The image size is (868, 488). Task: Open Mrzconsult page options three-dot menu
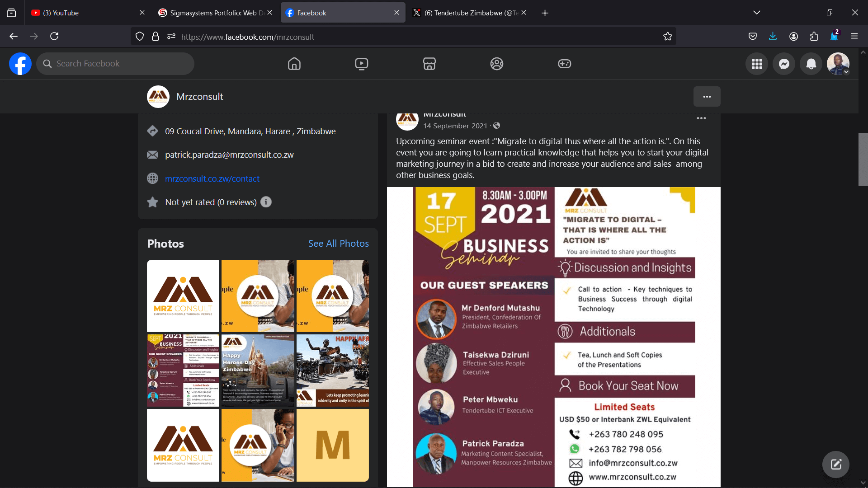click(x=707, y=97)
